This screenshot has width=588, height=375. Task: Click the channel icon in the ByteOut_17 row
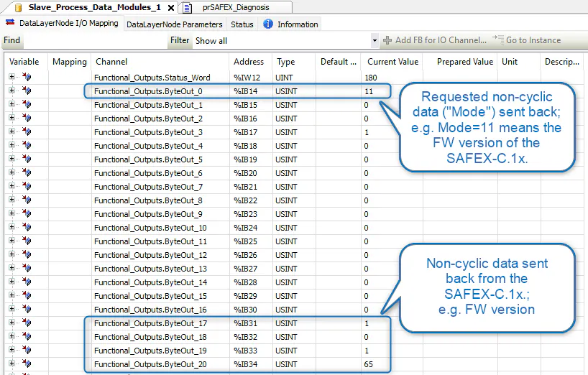tap(27, 323)
